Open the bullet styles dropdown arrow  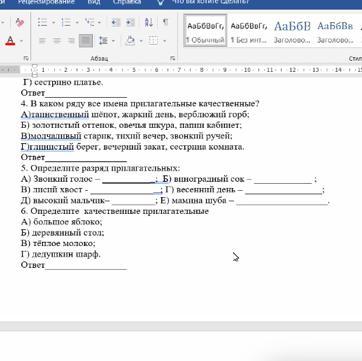[53, 23]
